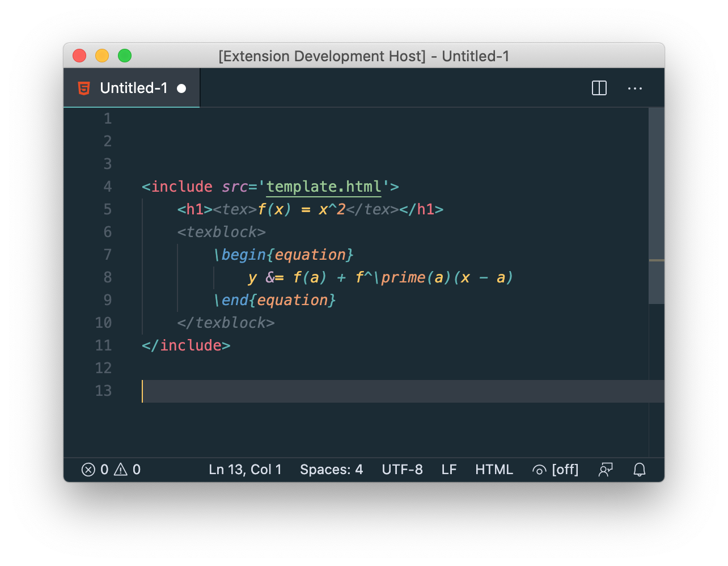The width and height of the screenshot is (728, 566).
Task: Click the vertical scrollbar thumb of the editor
Action: pyautogui.click(x=656, y=205)
